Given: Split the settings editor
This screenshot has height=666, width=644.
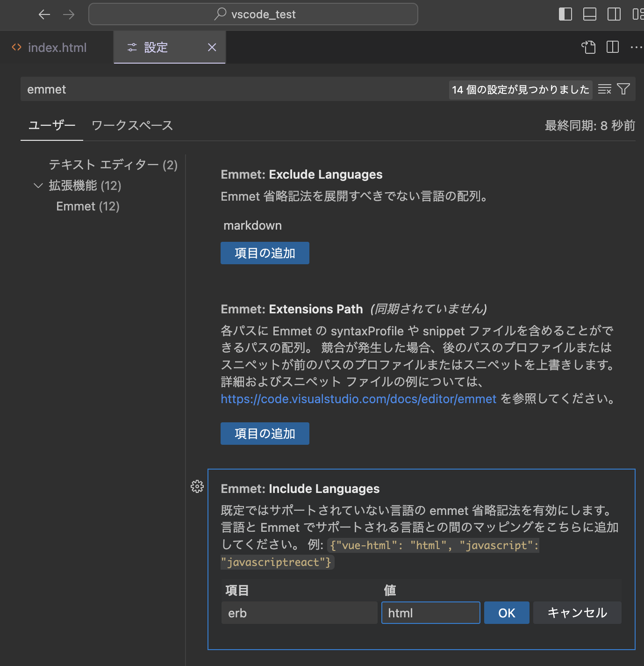Looking at the screenshot, I should click(612, 47).
